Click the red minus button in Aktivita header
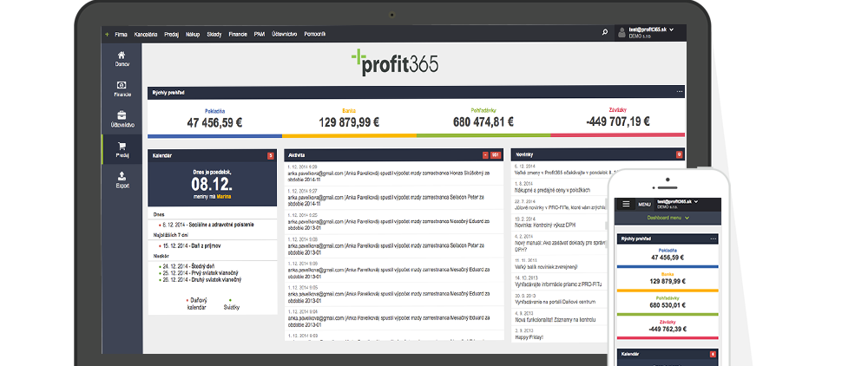Screen dimensions: 868x366 485,155
